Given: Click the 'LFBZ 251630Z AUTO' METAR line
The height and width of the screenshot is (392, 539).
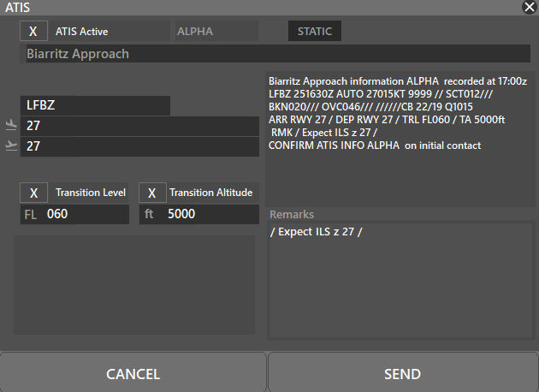Looking at the screenshot, I should click(381, 94).
